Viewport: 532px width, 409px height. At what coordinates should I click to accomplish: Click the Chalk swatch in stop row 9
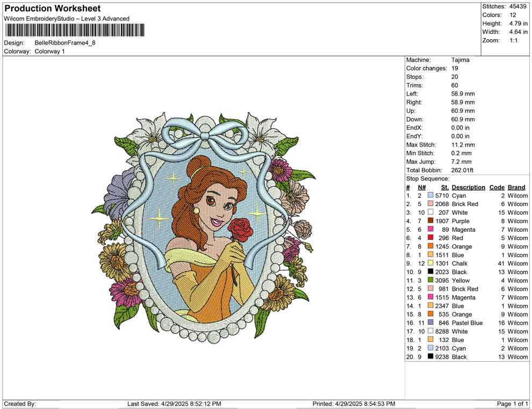(430, 263)
